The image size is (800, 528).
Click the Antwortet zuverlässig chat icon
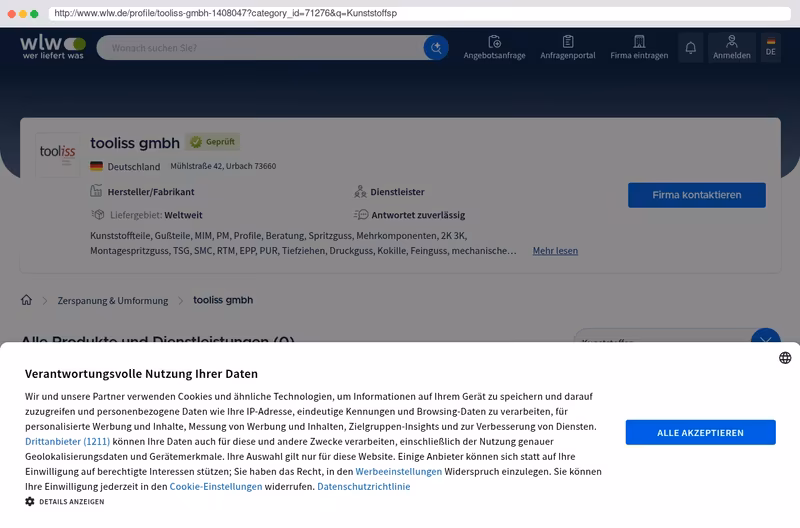click(361, 215)
